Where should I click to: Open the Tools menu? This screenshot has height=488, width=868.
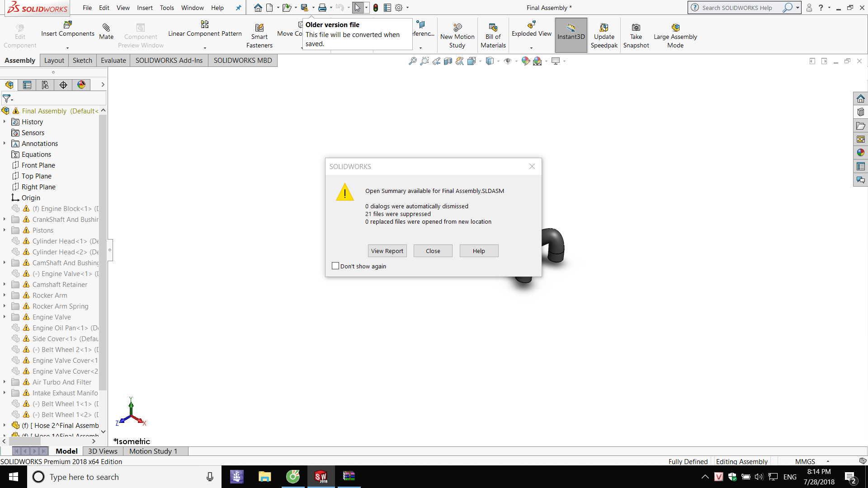point(167,8)
